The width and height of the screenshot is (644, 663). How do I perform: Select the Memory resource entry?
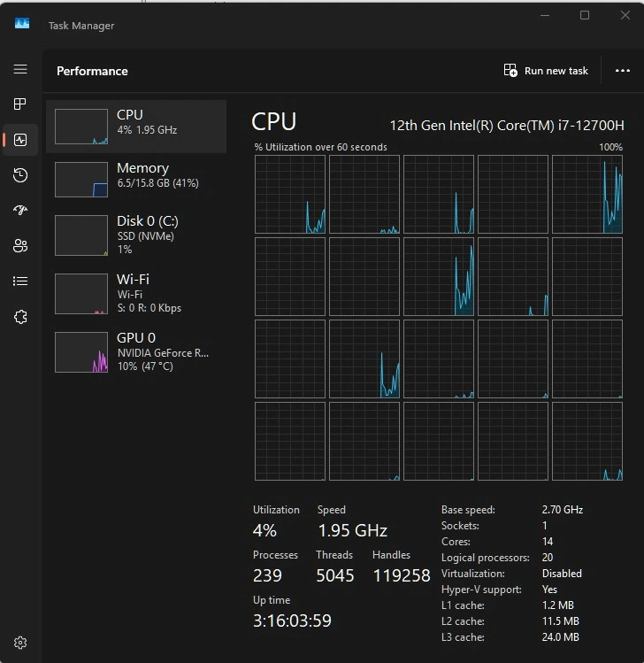click(x=136, y=180)
